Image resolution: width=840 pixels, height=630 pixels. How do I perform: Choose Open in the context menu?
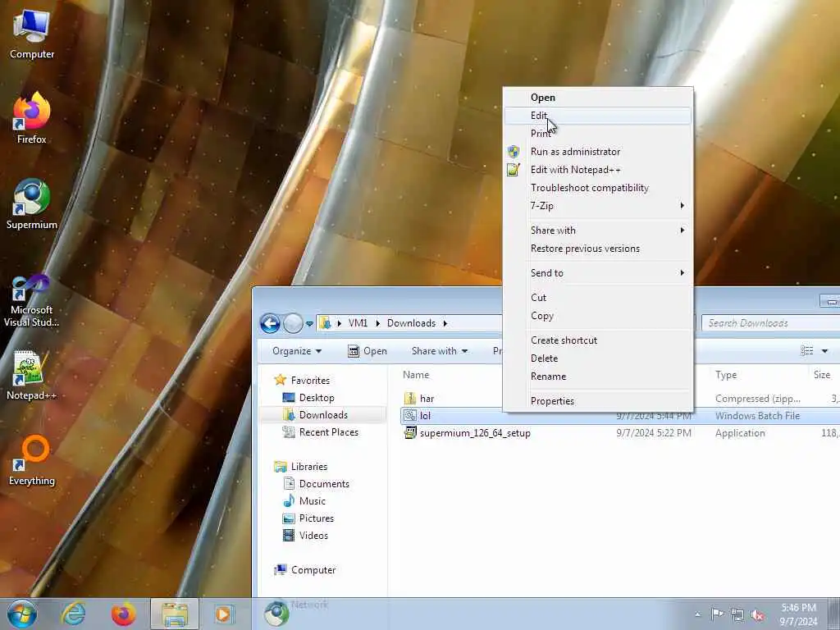597,98
